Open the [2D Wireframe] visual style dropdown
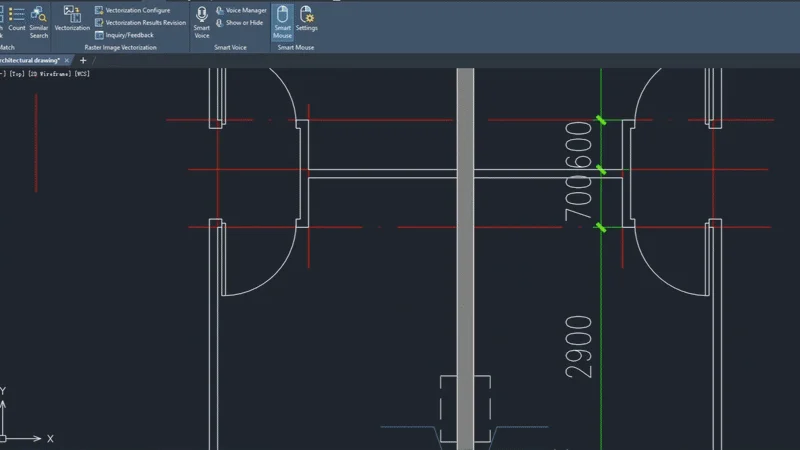This screenshot has height=450, width=800. pyautogui.click(x=46, y=74)
